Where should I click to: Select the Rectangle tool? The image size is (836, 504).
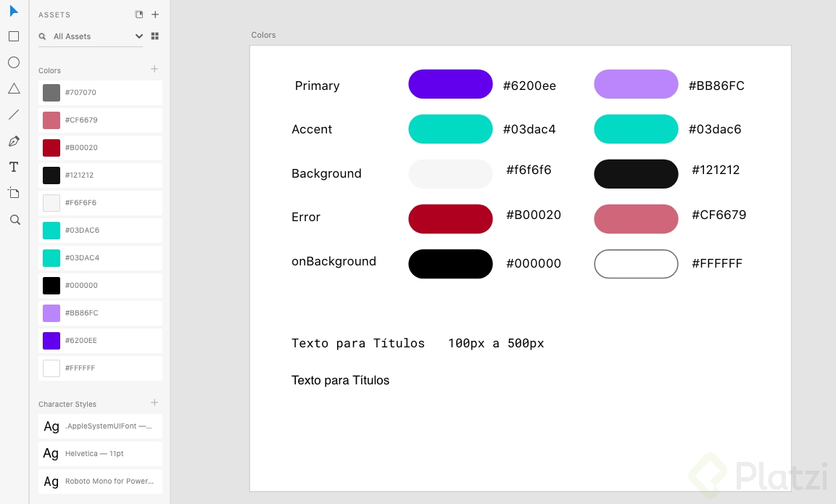coord(13,36)
